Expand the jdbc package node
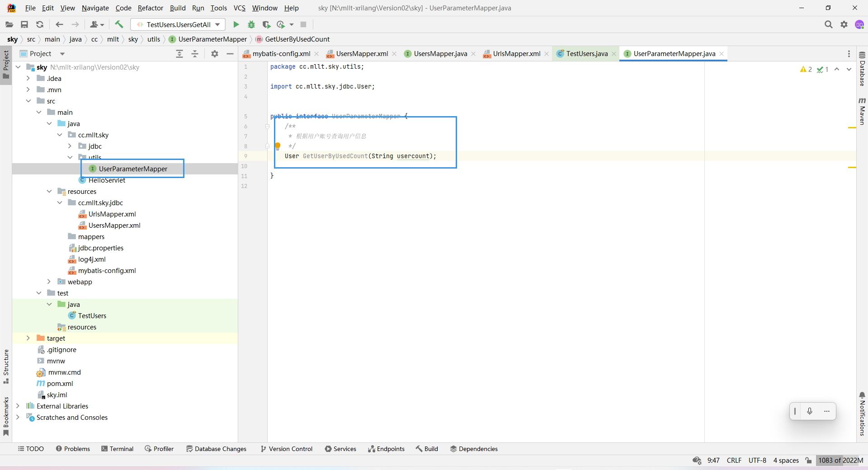 [70, 146]
